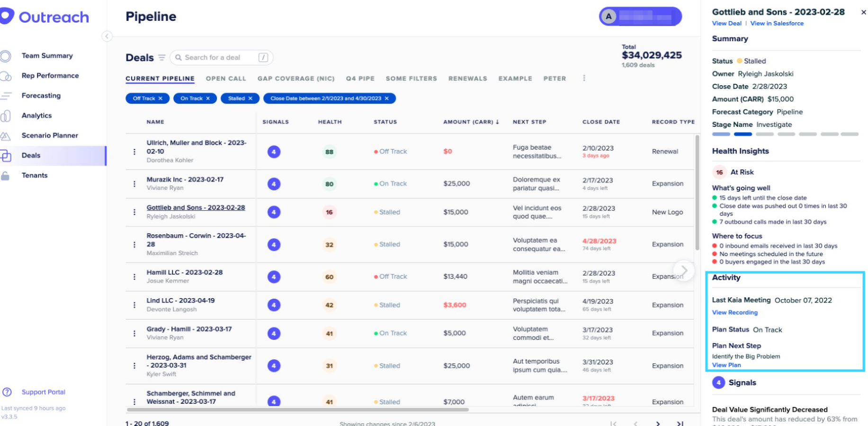Image resolution: width=868 pixels, height=426 pixels.
Task: Open Rep Performance page
Action: 50,76
